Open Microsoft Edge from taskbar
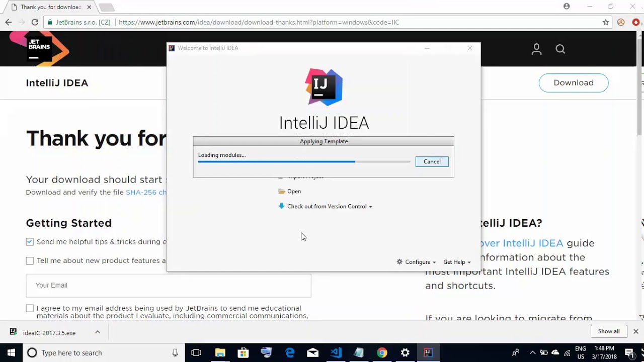The height and width of the screenshot is (362, 644). tap(290, 353)
